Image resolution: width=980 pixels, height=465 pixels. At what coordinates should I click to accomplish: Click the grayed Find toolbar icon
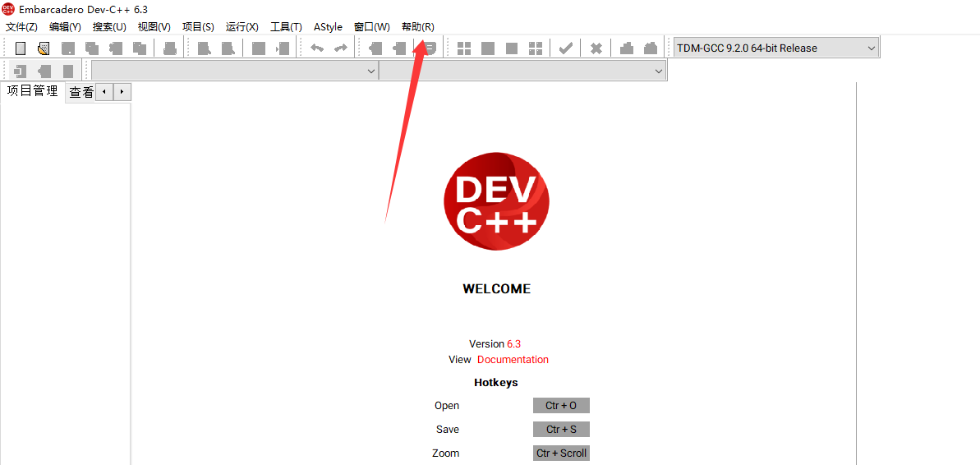pos(204,48)
